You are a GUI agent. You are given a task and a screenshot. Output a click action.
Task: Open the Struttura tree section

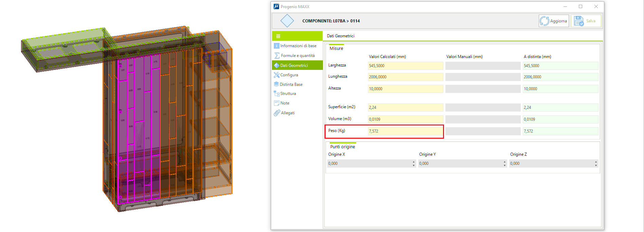pos(288,94)
